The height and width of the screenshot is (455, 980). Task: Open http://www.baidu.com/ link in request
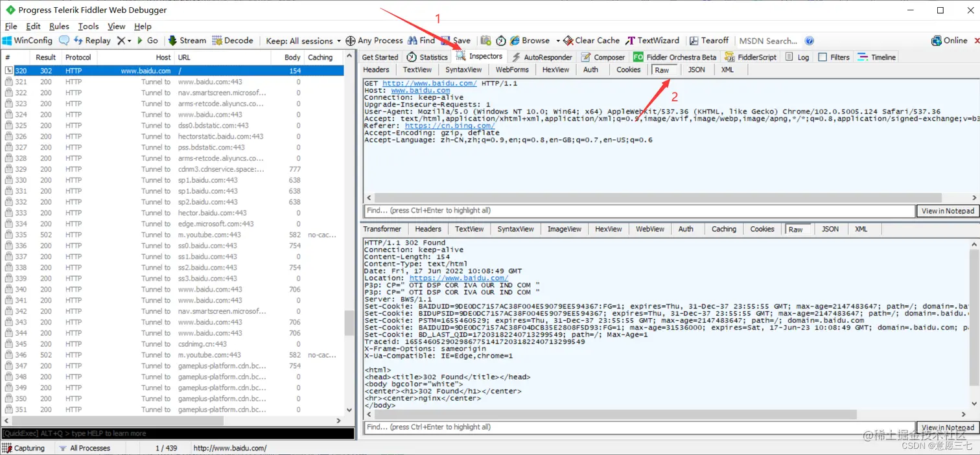pos(429,84)
